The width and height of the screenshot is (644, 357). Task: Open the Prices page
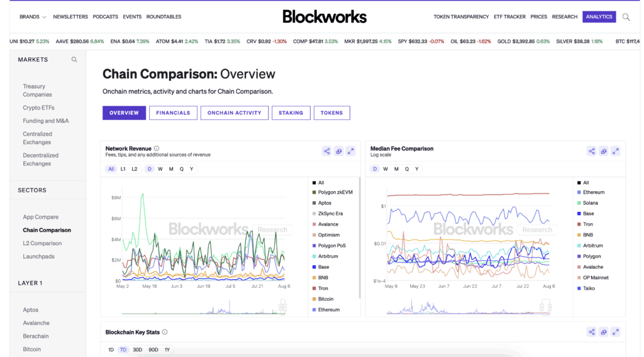pyautogui.click(x=539, y=17)
